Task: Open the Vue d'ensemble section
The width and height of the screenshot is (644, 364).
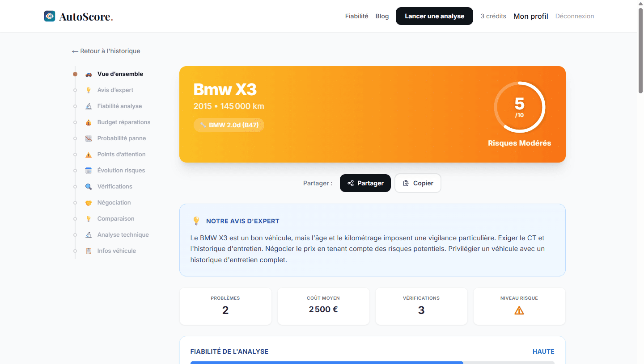Action: (x=120, y=74)
